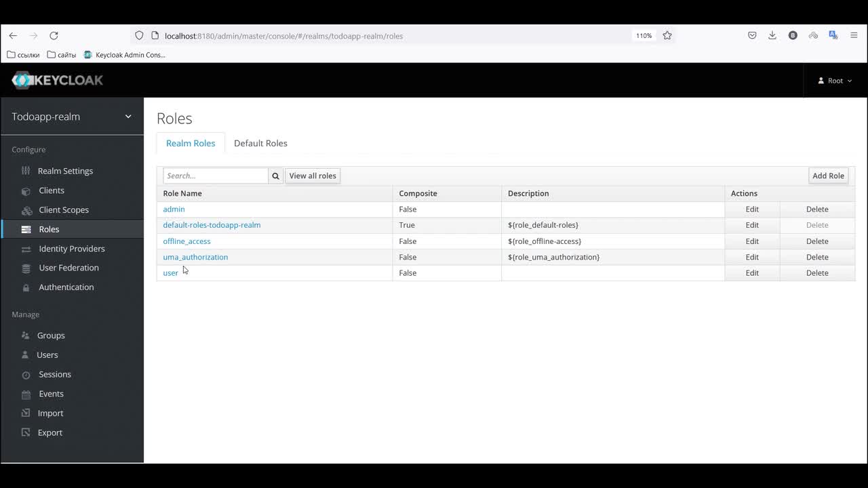Open the ссылки bookmarks folder
The height and width of the screenshot is (488, 868).
[23, 55]
